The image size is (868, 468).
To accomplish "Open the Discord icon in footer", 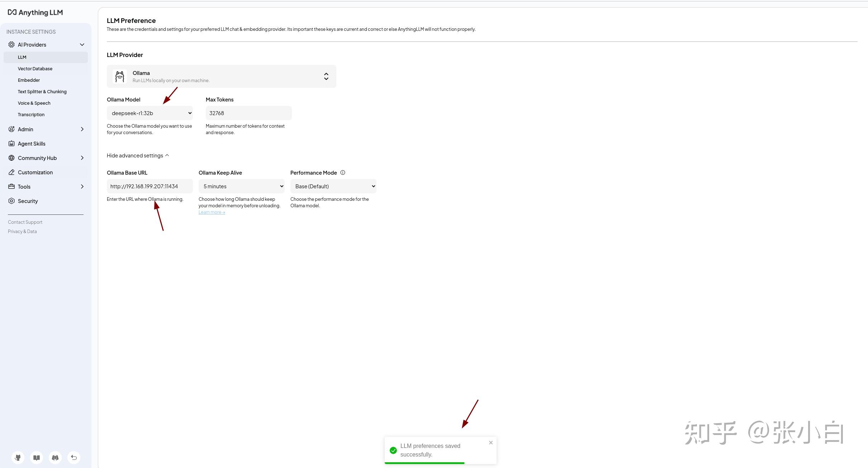I will 55,458.
